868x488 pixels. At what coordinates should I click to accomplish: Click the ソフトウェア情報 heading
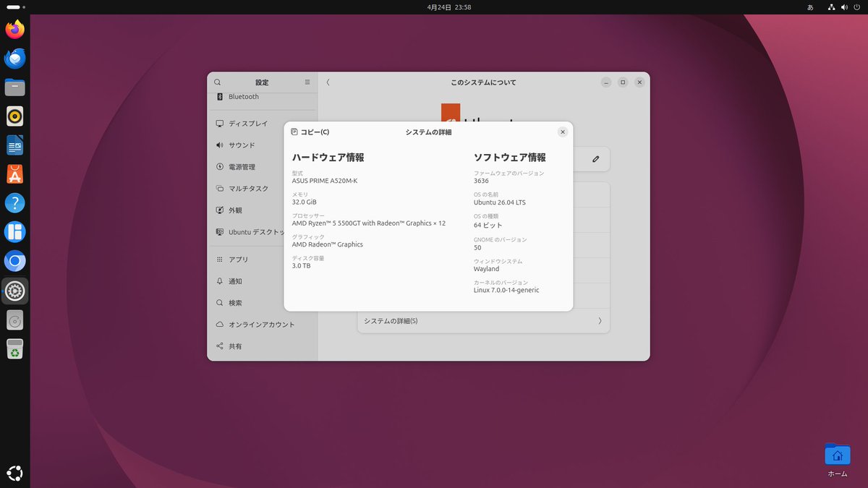click(x=510, y=157)
